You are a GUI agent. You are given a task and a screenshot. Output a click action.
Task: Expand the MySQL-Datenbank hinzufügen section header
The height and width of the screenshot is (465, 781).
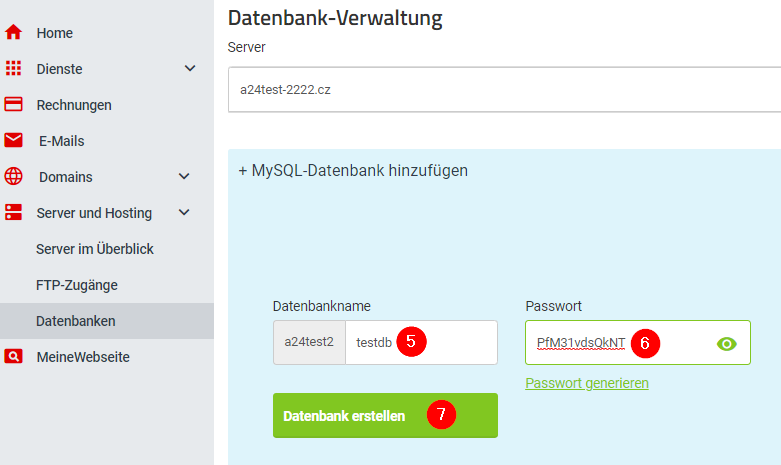coord(353,170)
